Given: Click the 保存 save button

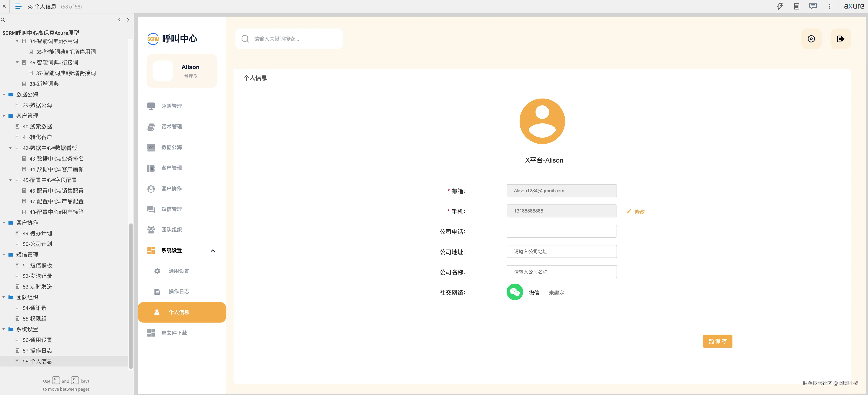Looking at the screenshot, I should (x=718, y=341).
